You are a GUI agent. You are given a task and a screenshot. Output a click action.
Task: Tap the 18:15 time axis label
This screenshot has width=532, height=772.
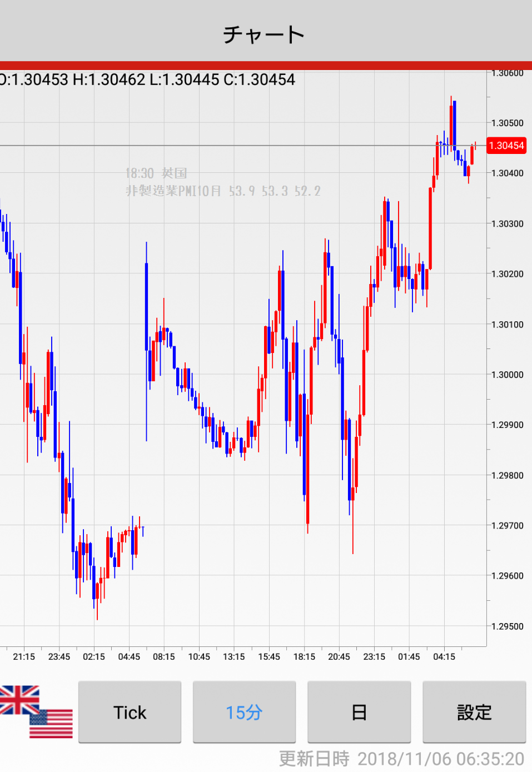pyautogui.click(x=304, y=656)
